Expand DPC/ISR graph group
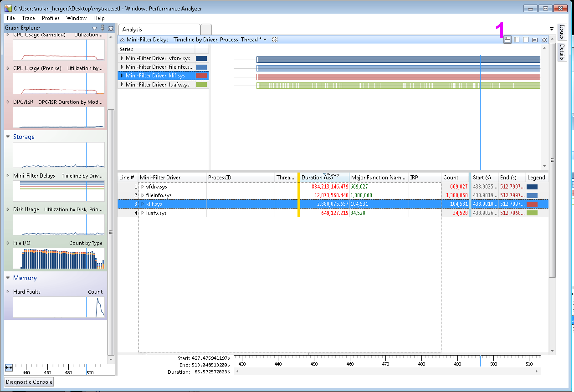 pyautogui.click(x=8, y=102)
